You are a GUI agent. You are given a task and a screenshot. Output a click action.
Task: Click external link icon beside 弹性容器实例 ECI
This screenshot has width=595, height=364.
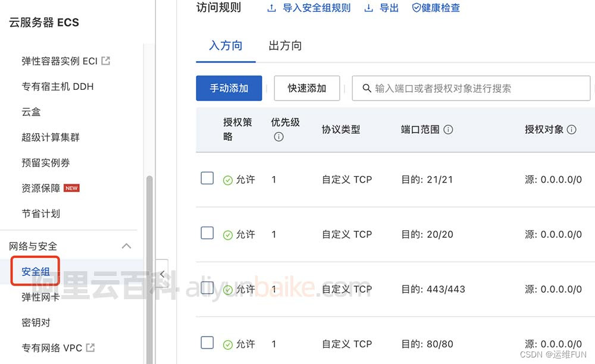pyautogui.click(x=106, y=61)
